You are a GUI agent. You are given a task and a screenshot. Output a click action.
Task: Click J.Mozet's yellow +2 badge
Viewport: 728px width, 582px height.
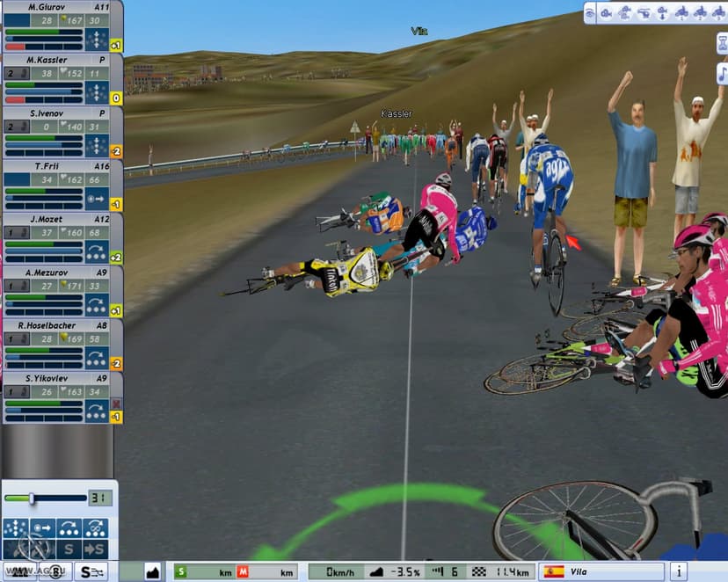point(116,258)
